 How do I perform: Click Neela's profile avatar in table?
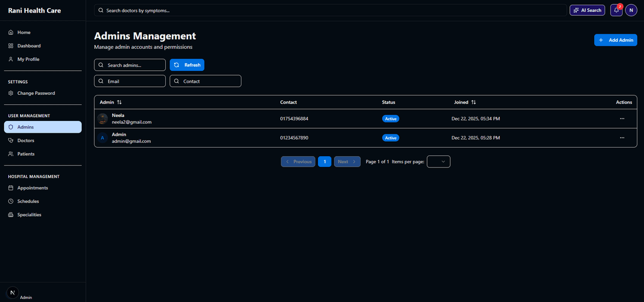(x=103, y=119)
